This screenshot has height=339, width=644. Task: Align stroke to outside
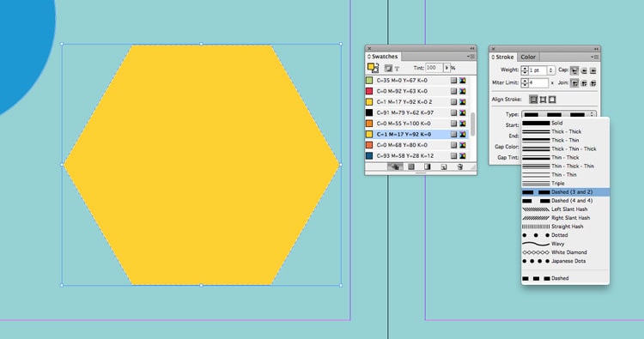tap(552, 100)
